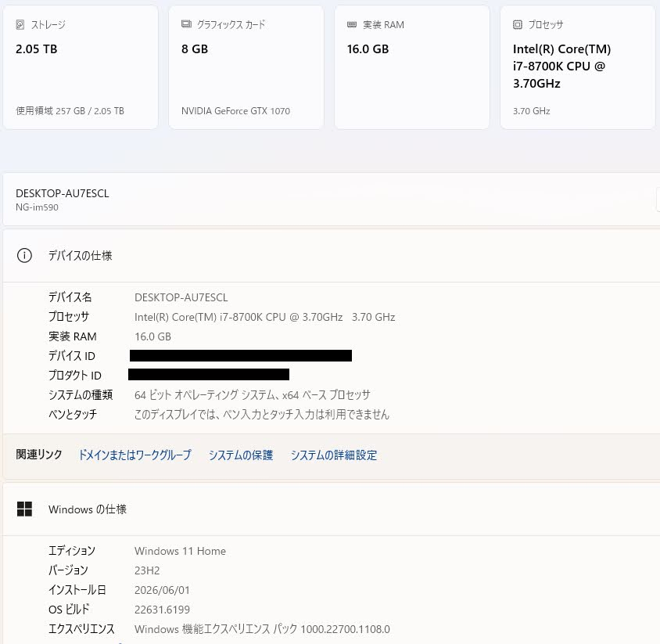Click the Windows logo icon
Image resolution: width=660 pixels, height=644 pixels.
coord(24,509)
